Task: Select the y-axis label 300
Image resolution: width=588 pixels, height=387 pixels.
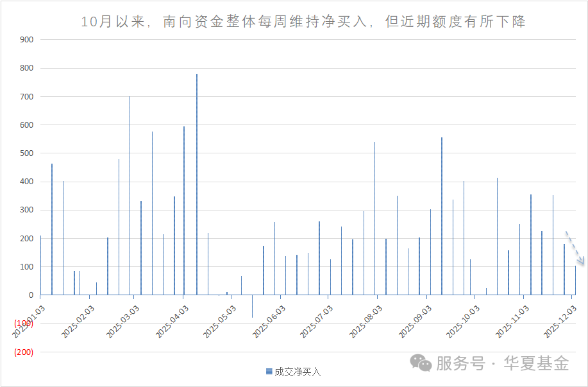Action: [27, 210]
